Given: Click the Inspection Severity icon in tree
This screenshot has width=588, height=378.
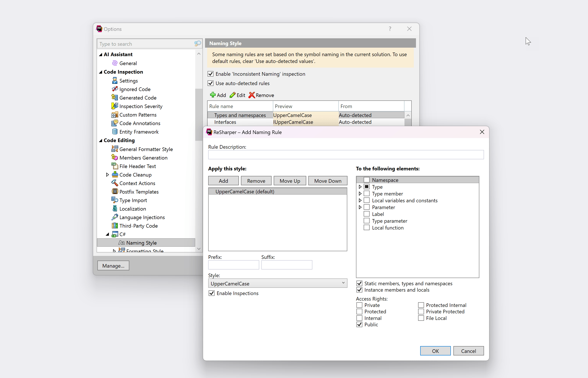Looking at the screenshot, I should point(115,106).
